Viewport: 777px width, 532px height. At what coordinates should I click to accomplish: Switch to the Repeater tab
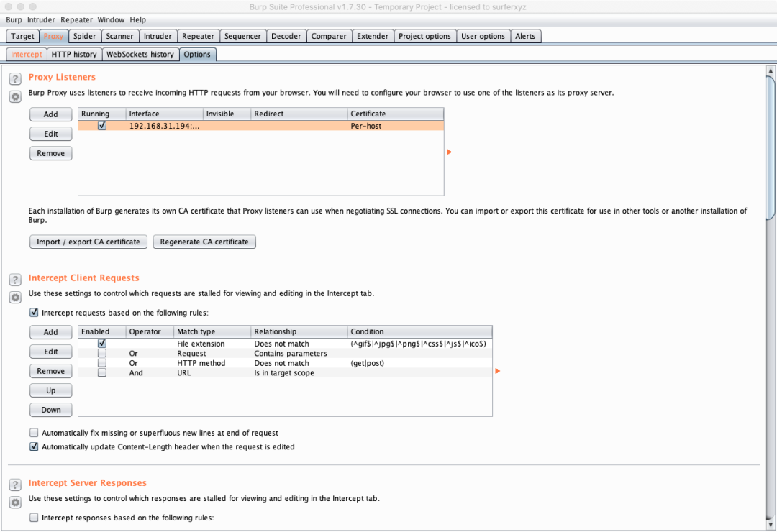coord(198,36)
